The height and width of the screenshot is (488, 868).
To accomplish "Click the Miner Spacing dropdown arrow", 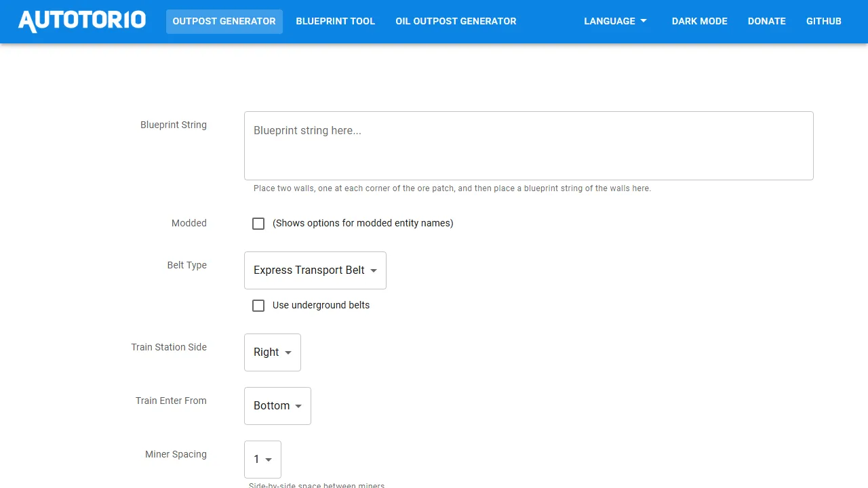I will click(x=270, y=459).
